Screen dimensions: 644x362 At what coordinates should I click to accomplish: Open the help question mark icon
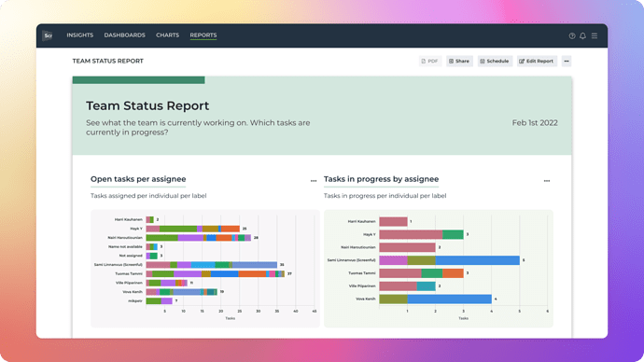[572, 36]
